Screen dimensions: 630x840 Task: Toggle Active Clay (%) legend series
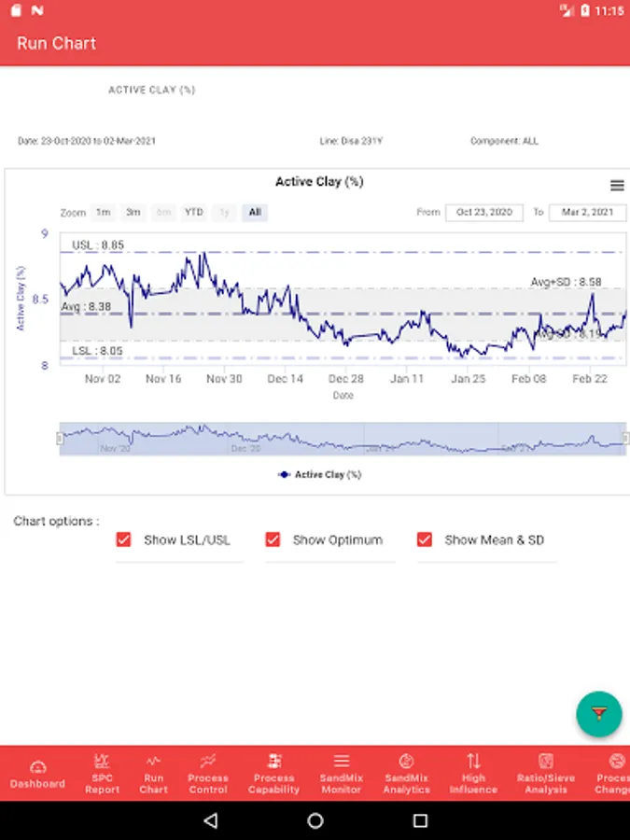[x=320, y=474]
